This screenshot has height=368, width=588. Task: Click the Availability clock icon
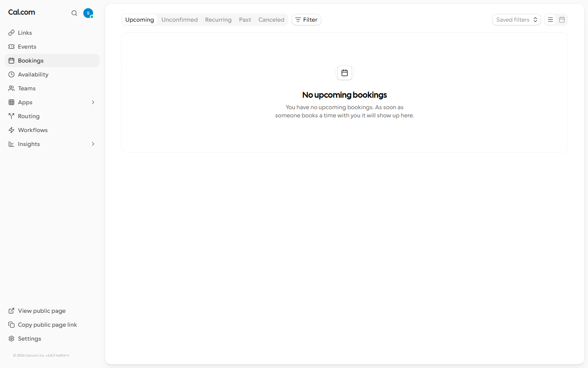pos(11,74)
